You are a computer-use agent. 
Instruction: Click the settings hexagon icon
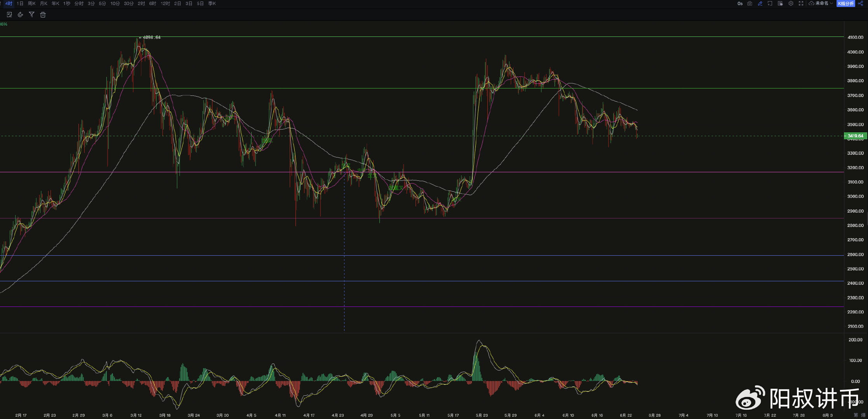(x=791, y=3)
